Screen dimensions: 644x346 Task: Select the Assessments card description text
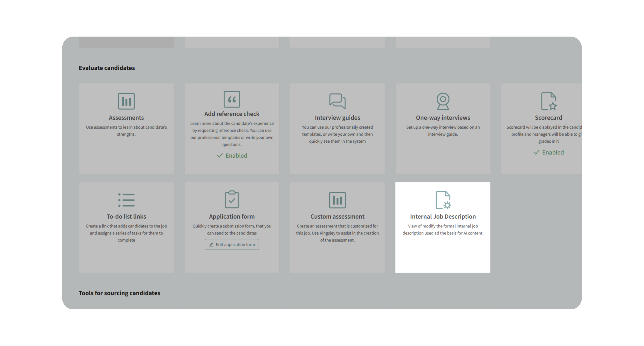[126, 131]
